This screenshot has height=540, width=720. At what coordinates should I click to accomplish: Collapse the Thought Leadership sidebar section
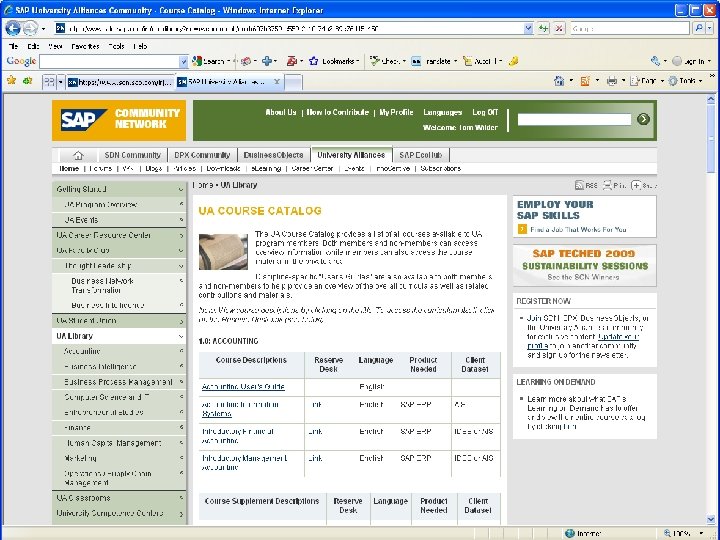pos(180,266)
